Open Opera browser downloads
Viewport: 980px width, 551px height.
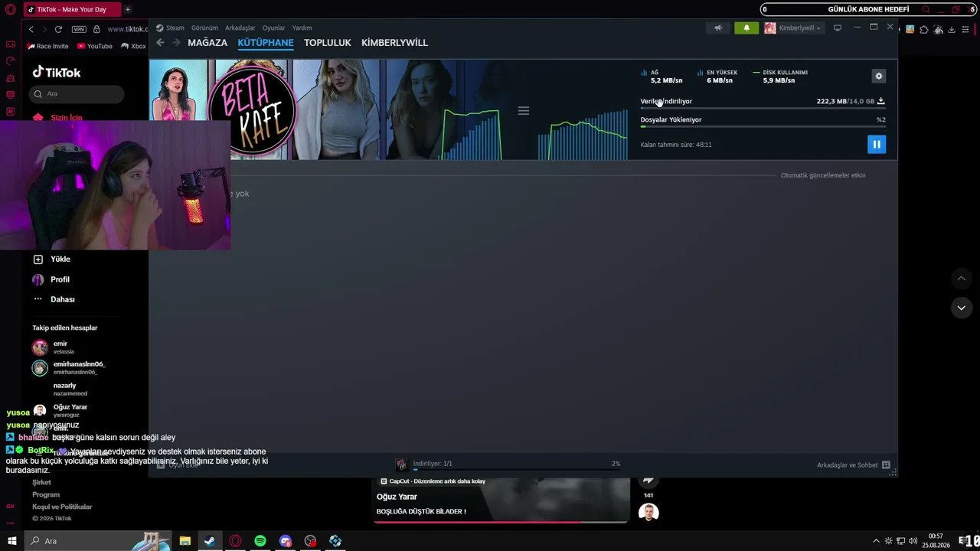click(x=952, y=29)
